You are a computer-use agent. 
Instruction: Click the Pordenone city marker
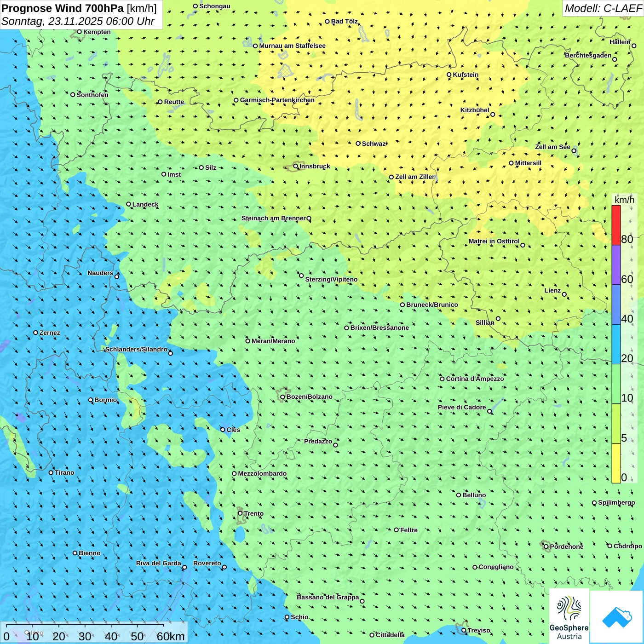pos(546,546)
